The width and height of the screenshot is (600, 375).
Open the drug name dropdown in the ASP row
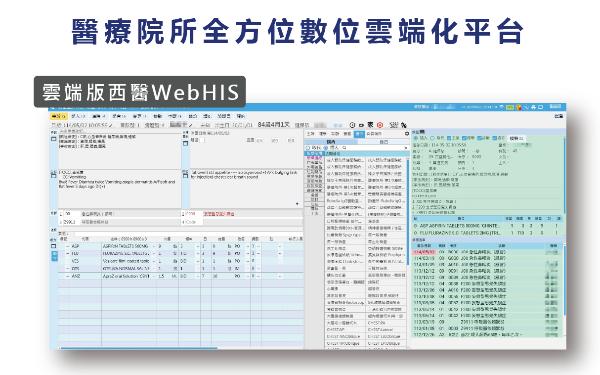(154, 246)
